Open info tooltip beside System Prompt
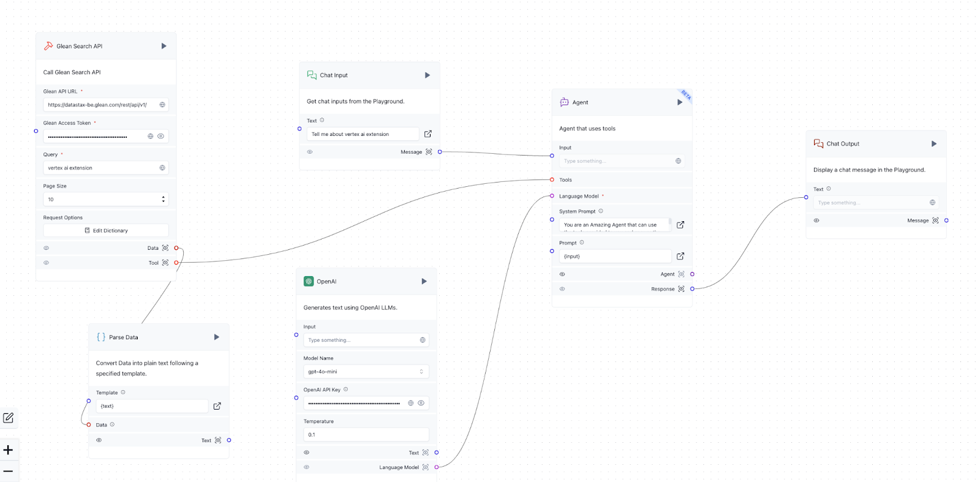Image resolution: width=980 pixels, height=482 pixels. [601, 211]
